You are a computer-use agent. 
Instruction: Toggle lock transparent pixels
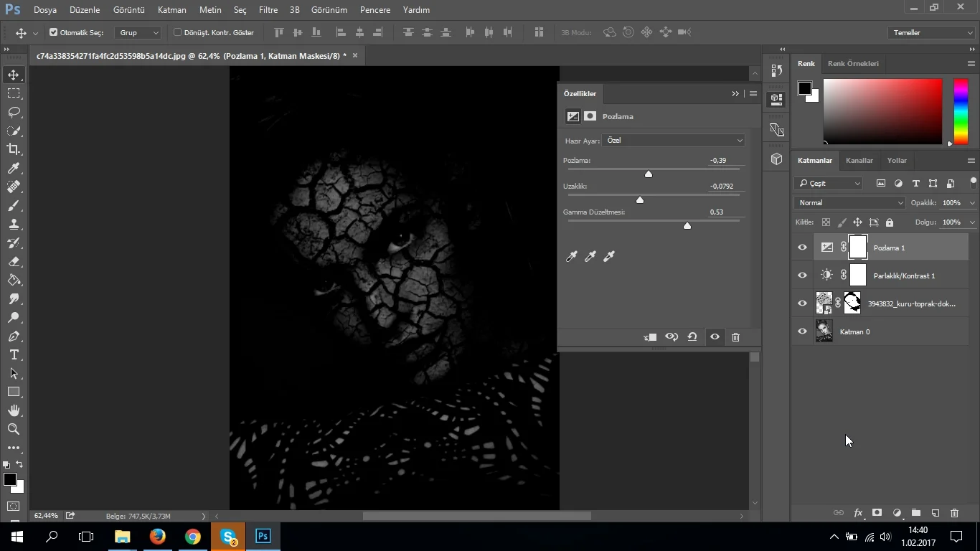[x=826, y=222]
